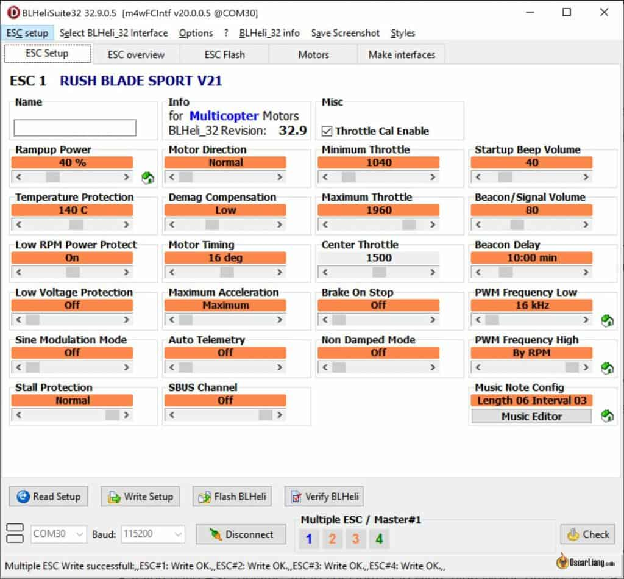The width and height of the screenshot is (624, 579).
Task: Click the Write Setup button
Action: click(140, 497)
